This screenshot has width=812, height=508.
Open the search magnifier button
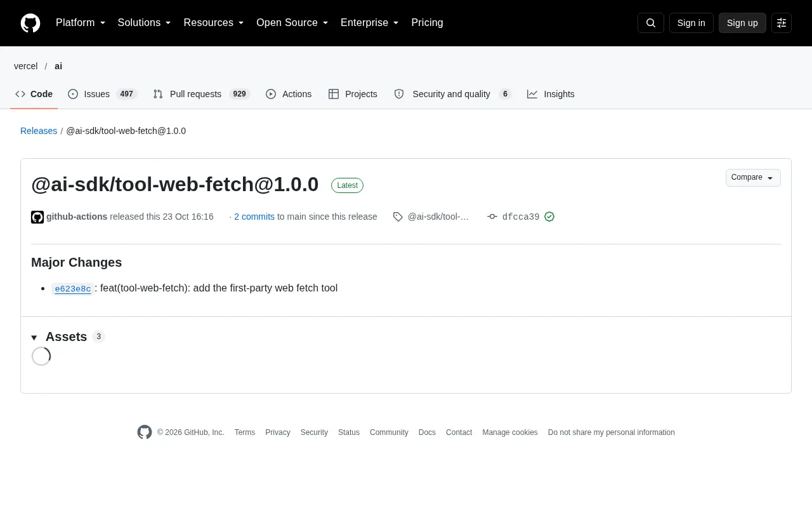(x=651, y=23)
